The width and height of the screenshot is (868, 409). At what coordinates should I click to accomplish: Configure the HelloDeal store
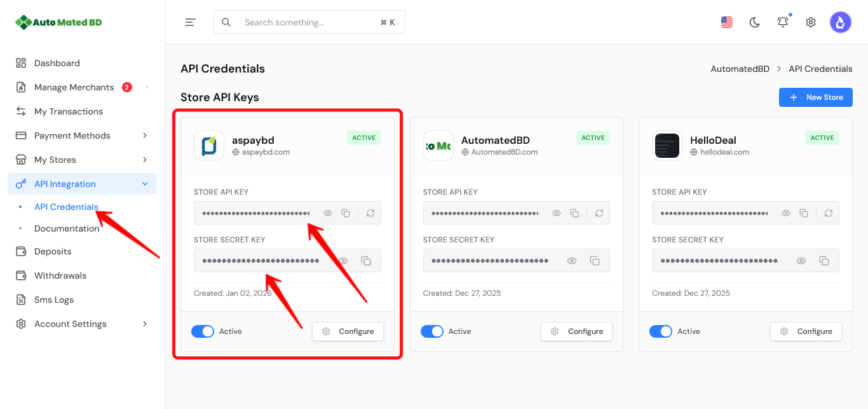(x=806, y=331)
